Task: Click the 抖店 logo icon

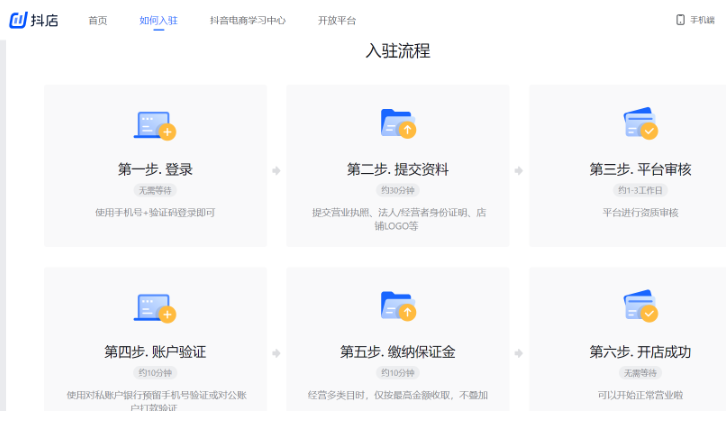Action: click(18, 20)
